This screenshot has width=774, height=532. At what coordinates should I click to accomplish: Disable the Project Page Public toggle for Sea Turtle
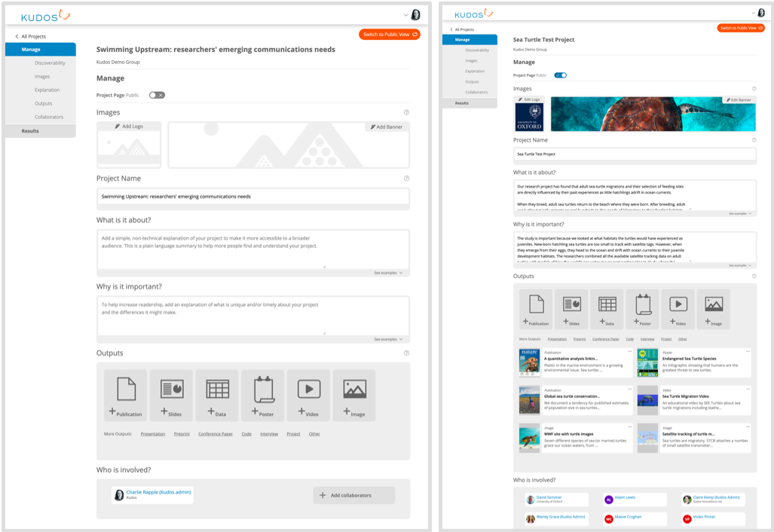(x=560, y=75)
